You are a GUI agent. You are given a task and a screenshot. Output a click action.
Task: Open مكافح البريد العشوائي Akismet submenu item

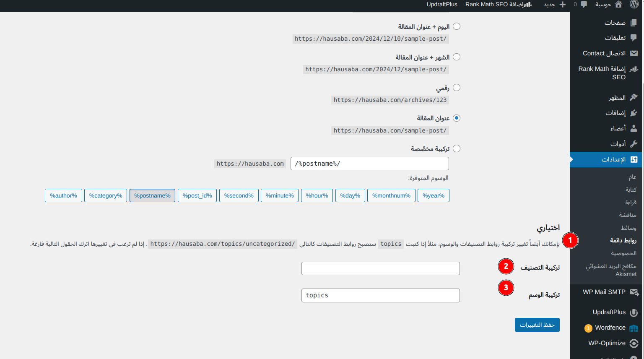(x=611, y=270)
